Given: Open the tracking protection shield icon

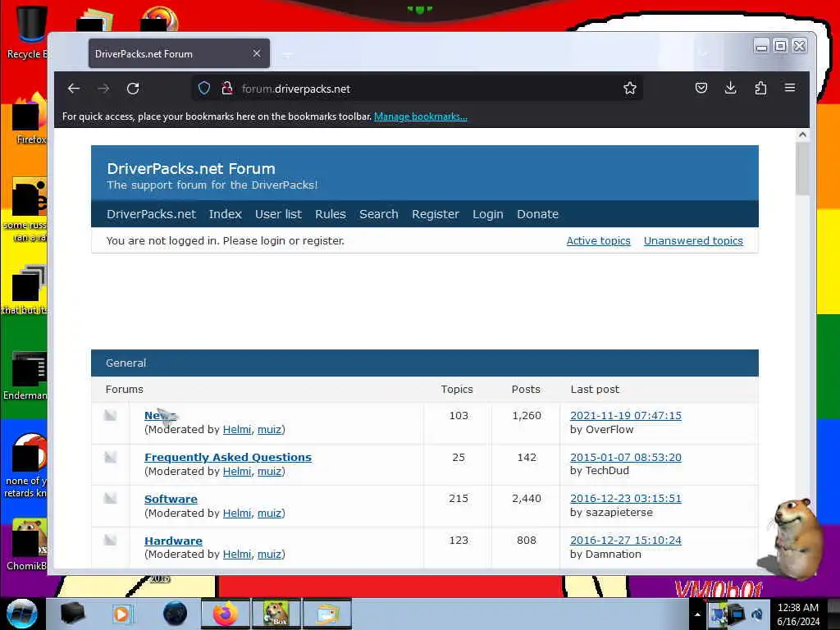Looking at the screenshot, I should click(x=204, y=89).
